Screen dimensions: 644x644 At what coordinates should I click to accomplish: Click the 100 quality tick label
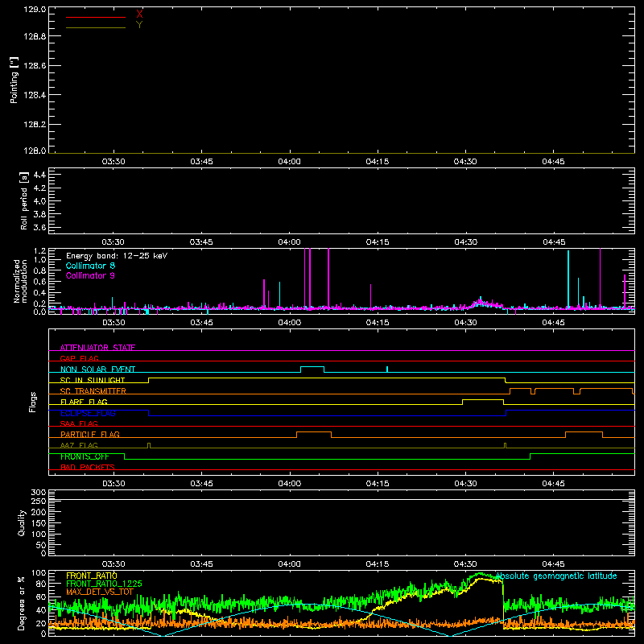[39, 534]
